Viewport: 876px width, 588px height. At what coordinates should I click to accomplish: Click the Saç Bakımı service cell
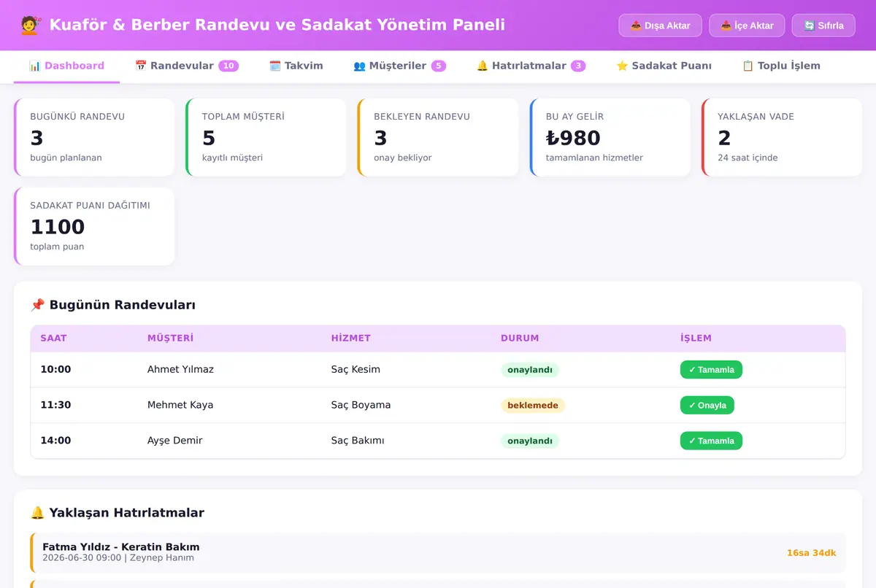358,441
